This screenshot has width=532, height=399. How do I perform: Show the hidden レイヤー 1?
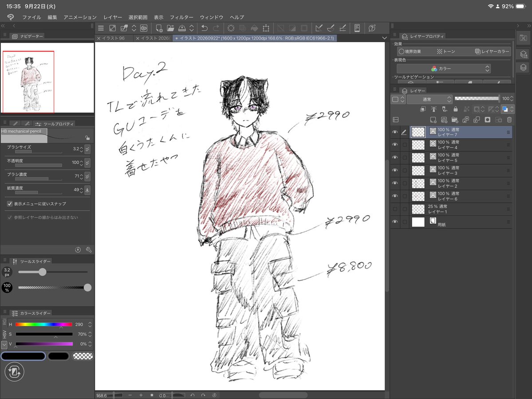pyautogui.click(x=394, y=209)
